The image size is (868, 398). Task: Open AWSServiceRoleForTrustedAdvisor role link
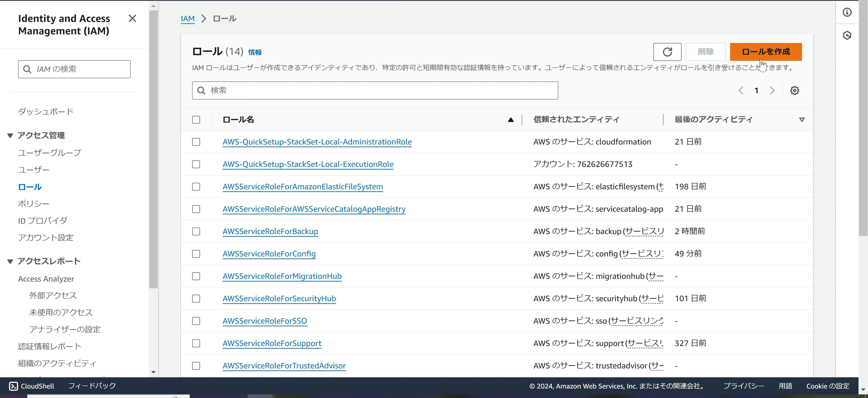point(284,366)
